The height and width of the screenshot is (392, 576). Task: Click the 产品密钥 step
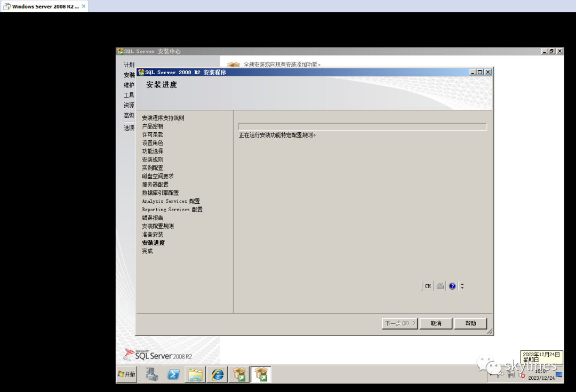[x=153, y=126]
